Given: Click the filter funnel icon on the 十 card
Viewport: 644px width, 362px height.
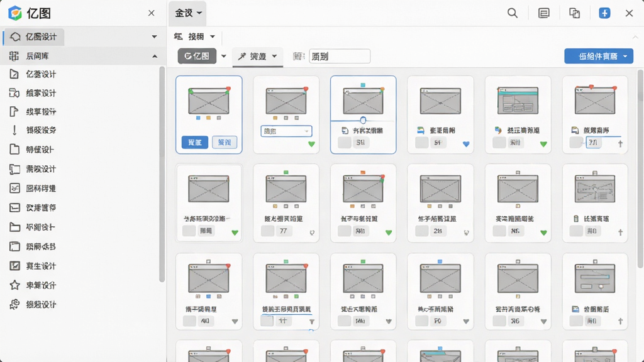Looking at the screenshot, I should [312, 322].
